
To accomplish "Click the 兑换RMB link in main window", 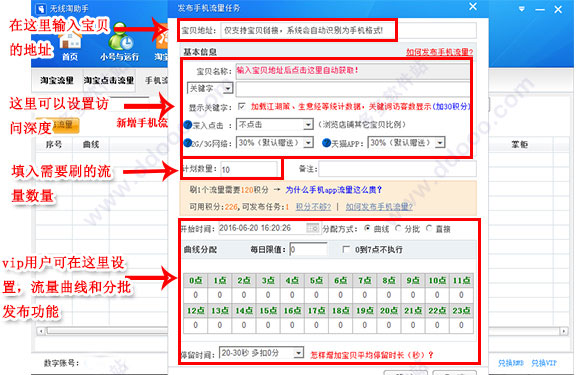I will click(x=511, y=363).
